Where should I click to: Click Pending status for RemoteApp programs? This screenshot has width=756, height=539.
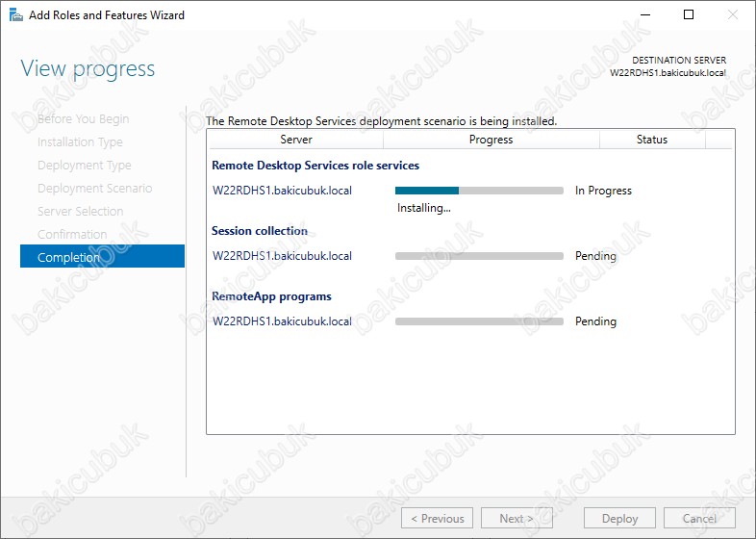pos(595,321)
